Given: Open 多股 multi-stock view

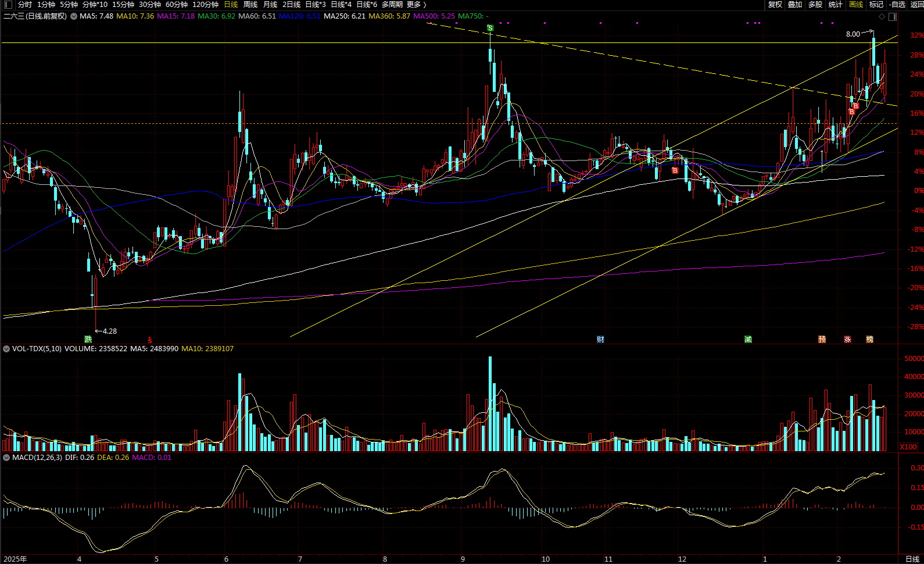Looking at the screenshot, I should [x=815, y=5].
